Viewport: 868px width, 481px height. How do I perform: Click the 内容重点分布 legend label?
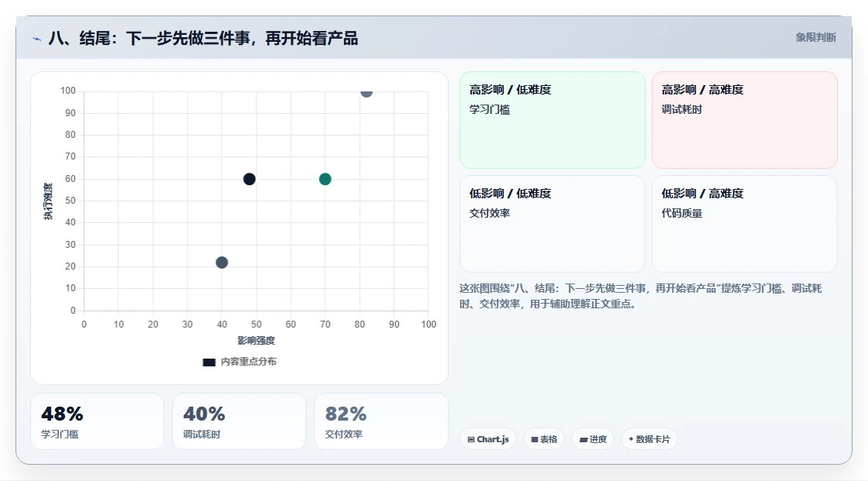(249, 362)
